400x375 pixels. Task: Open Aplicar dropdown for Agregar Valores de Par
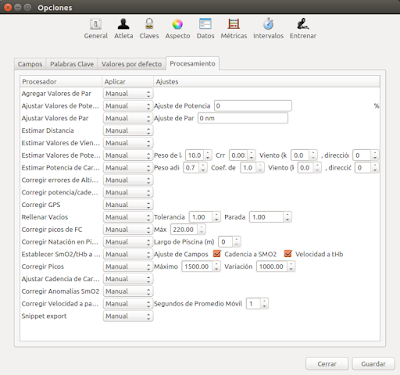click(x=128, y=94)
